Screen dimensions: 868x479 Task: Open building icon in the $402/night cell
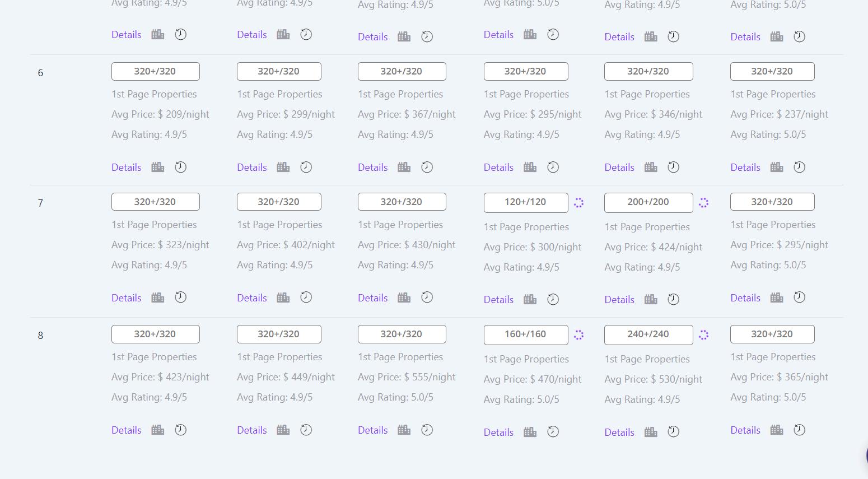click(x=283, y=297)
